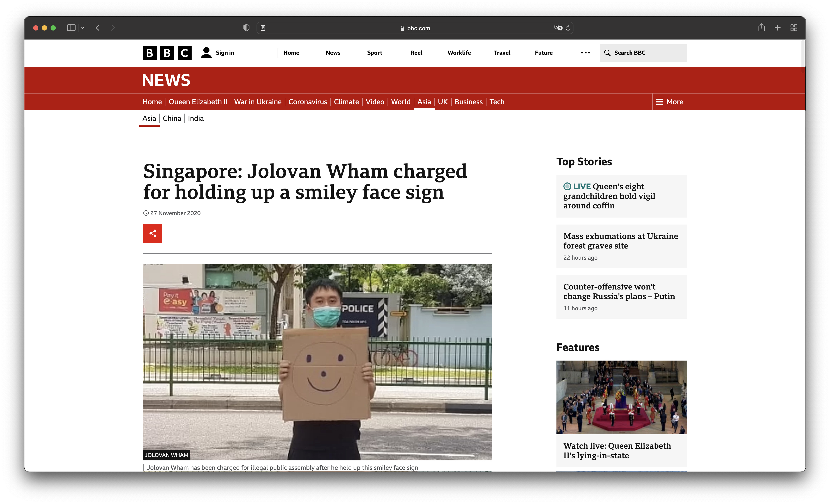Open the Safari share sheet icon
The width and height of the screenshot is (830, 504).
click(761, 28)
